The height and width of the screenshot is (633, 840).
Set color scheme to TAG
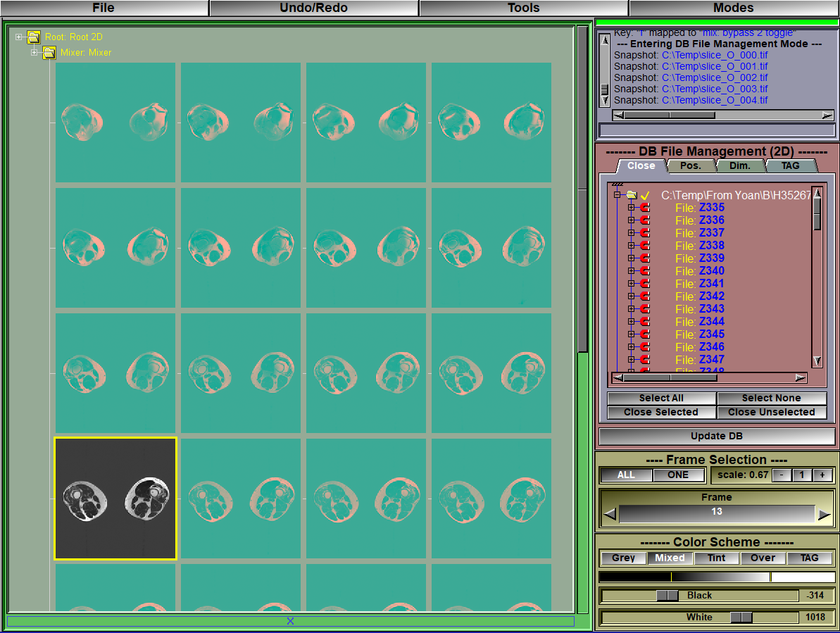pyautogui.click(x=810, y=558)
